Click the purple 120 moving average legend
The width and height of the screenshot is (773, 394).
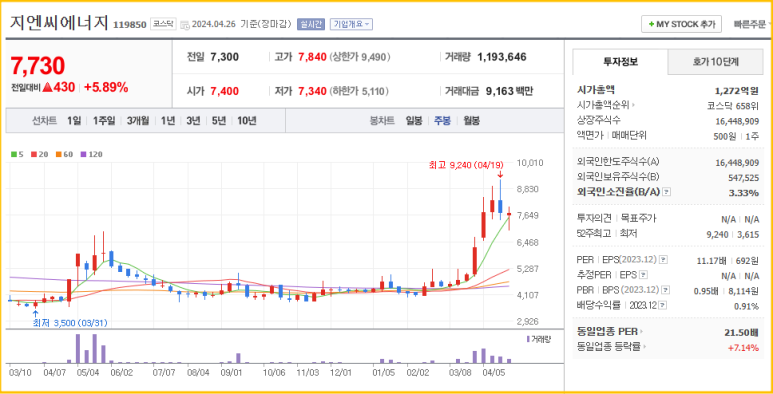pos(91,154)
